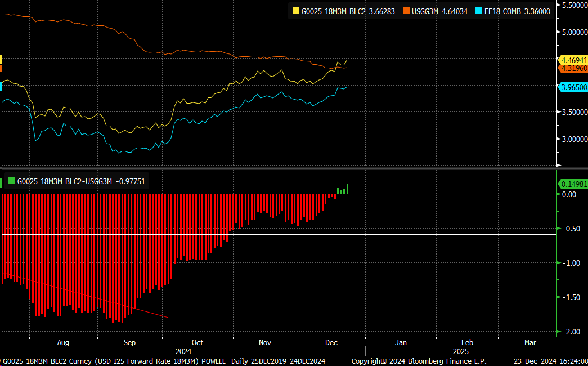Screen dimensions: 588x366
Task: Click the green 0.14981 value tag on the axis
Action: coord(573,184)
